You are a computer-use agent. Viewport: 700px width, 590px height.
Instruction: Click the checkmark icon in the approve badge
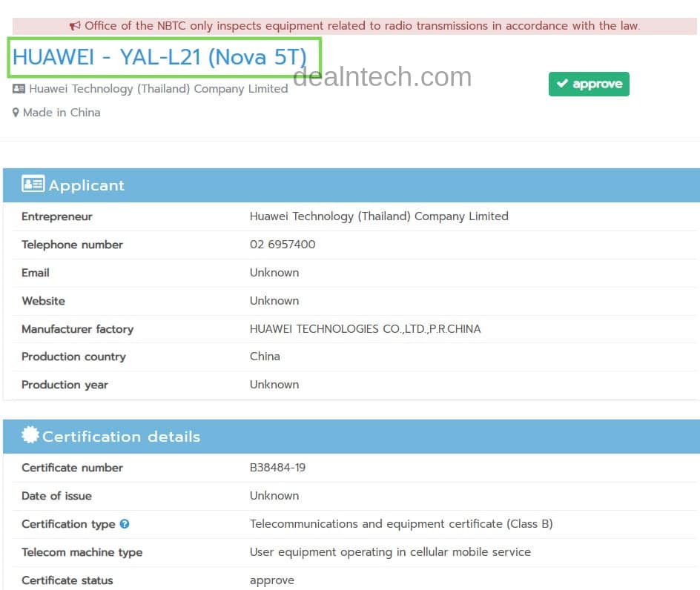[x=562, y=83]
